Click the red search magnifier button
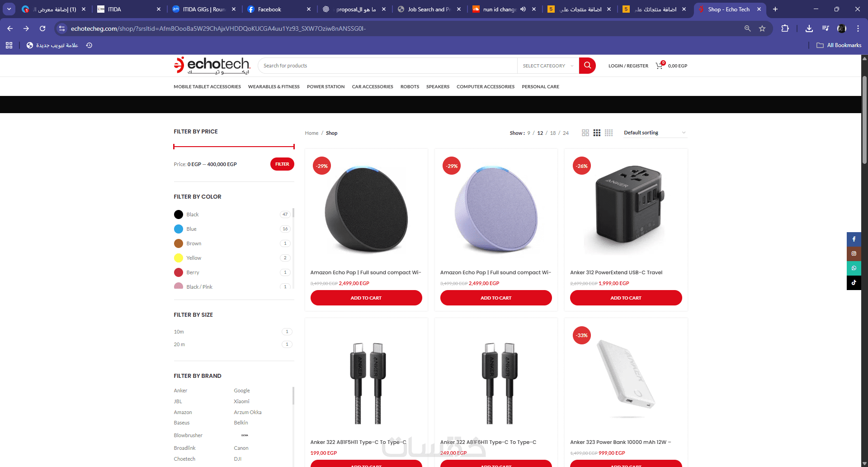The height and width of the screenshot is (467, 868). pyautogui.click(x=587, y=66)
